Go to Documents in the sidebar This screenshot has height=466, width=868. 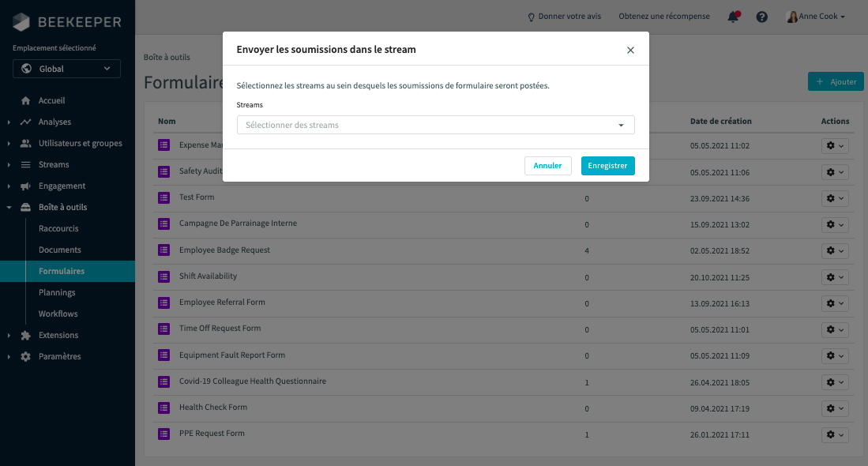(x=60, y=250)
